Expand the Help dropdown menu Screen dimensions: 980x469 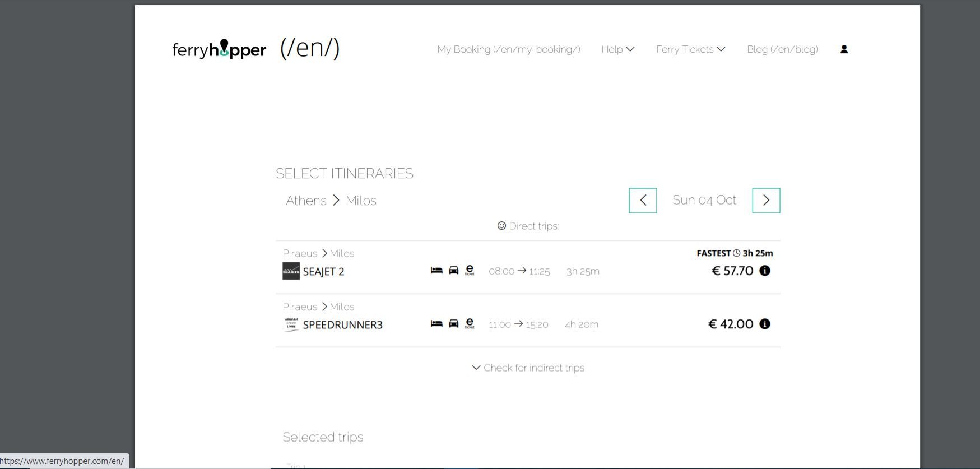[x=617, y=49]
